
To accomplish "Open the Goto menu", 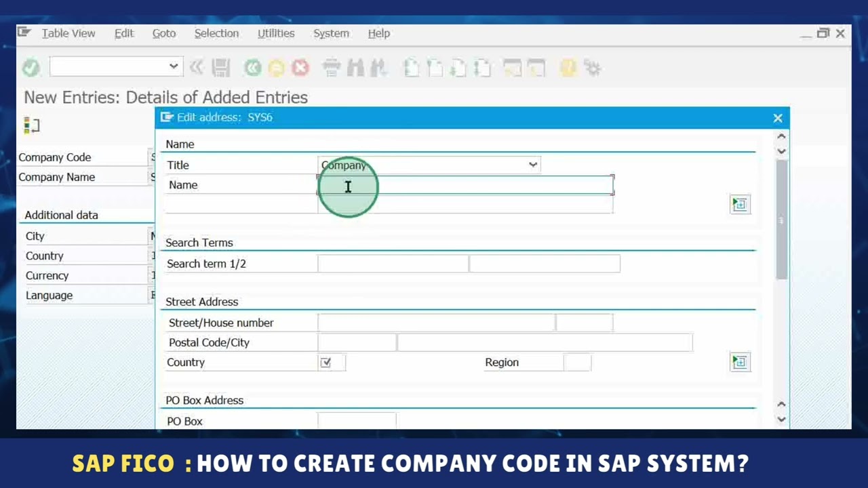I will coord(163,33).
